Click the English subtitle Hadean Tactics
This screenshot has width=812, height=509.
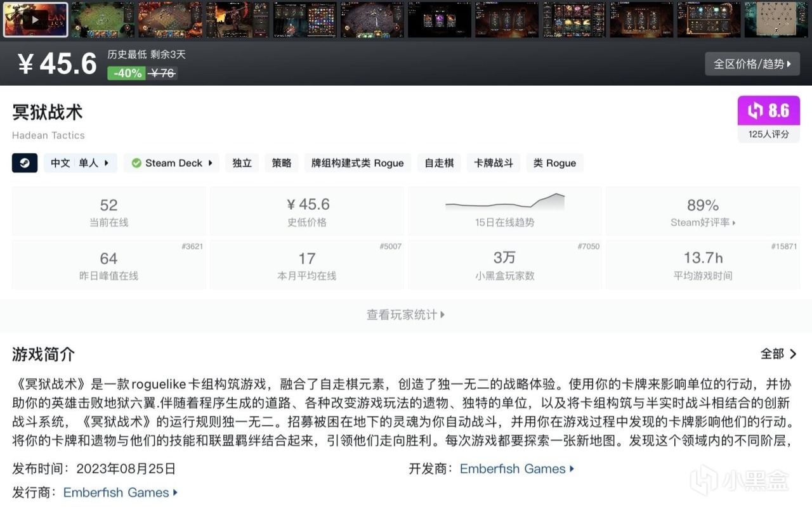pos(48,135)
